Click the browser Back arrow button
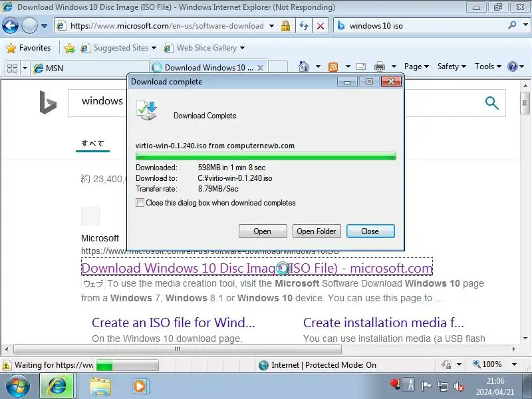 click(10, 26)
